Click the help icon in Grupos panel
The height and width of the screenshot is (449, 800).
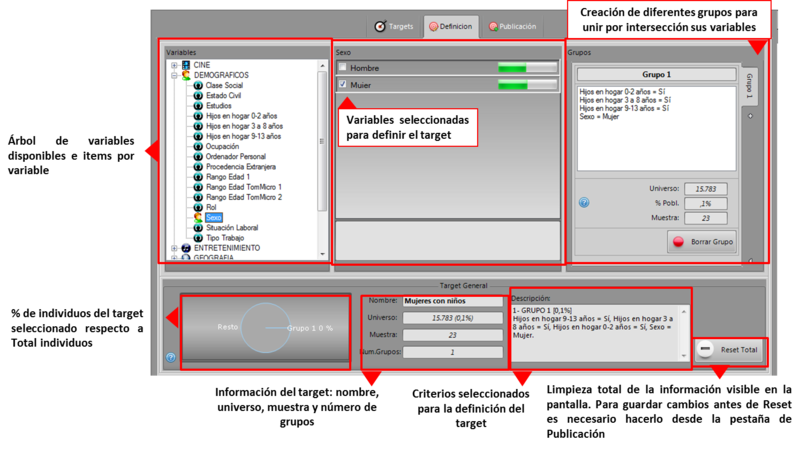584,202
